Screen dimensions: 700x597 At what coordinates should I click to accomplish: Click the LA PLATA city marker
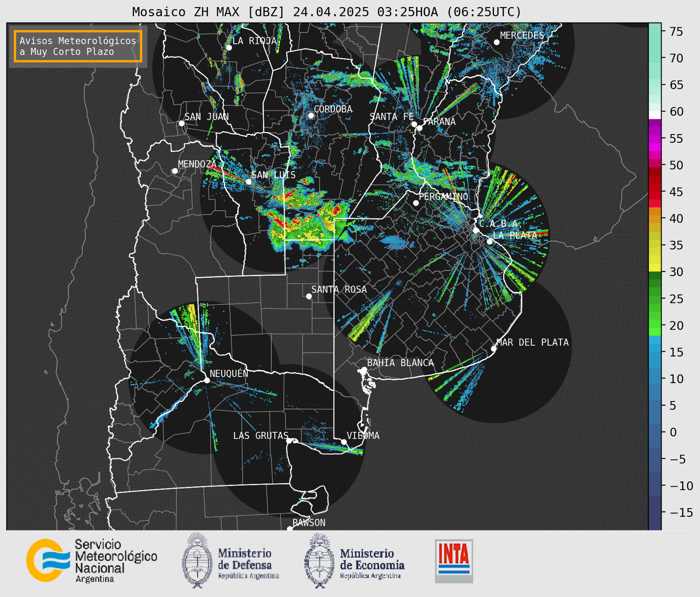point(490,242)
